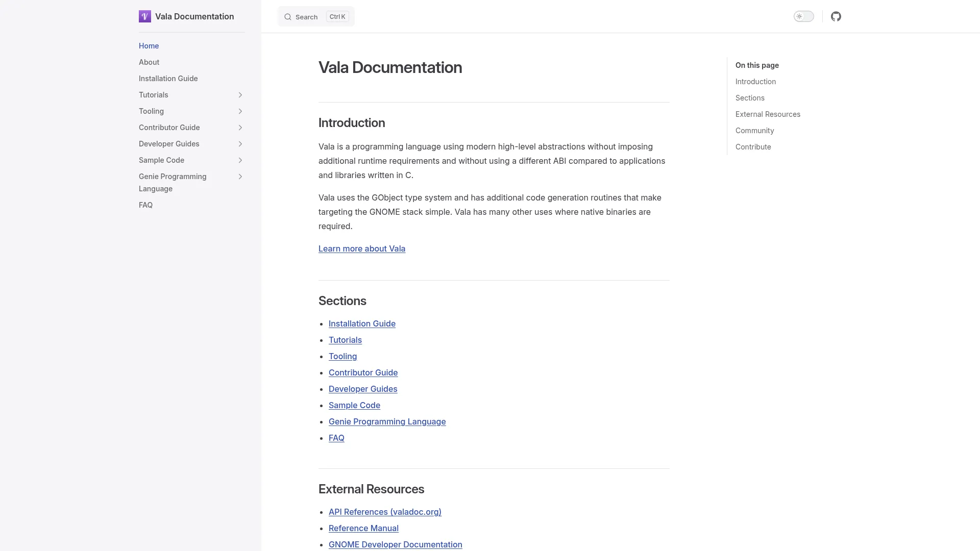Image resolution: width=980 pixels, height=551 pixels.
Task: Open GNOME Developer Documentation link
Action: point(395,544)
